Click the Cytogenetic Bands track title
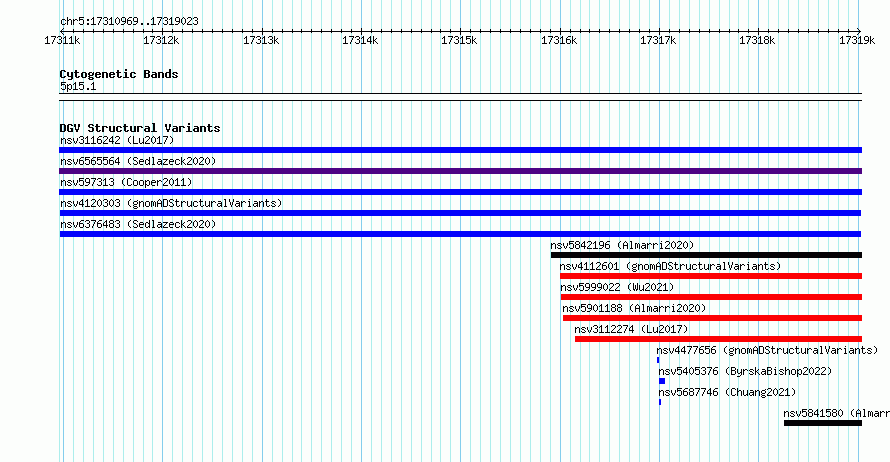 click(x=119, y=74)
